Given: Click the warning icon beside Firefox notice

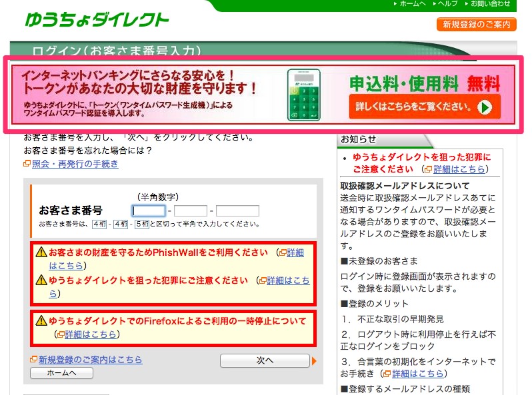Looking at the screenshot, I should point(41,320).
